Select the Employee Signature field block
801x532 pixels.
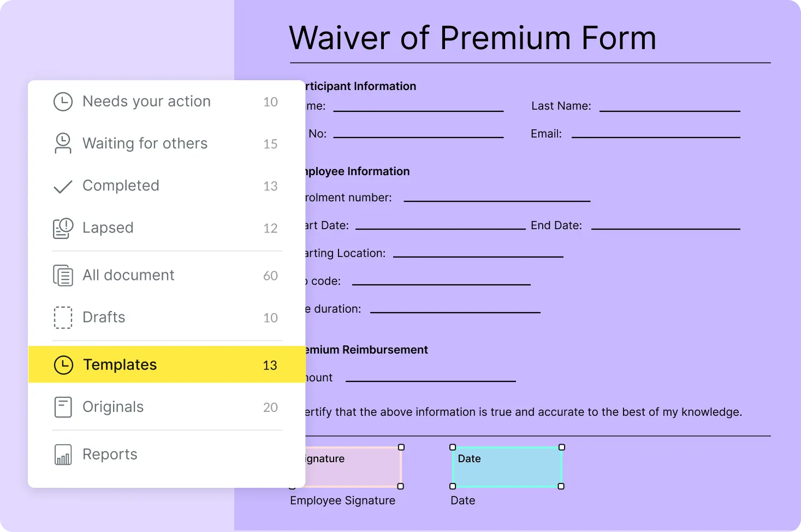(355, 467)
